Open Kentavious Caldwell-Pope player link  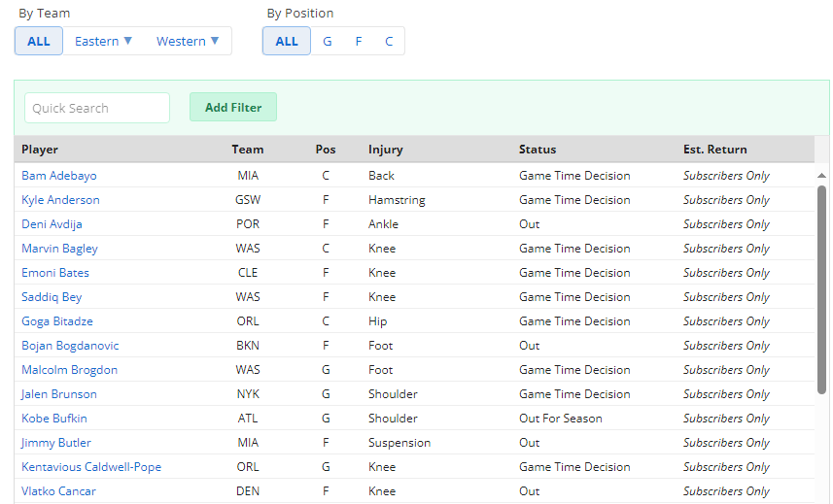(x=91, y=467)
